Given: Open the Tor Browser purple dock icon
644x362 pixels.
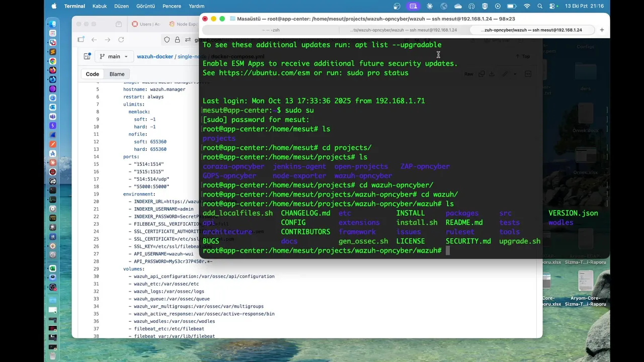Looking at the screenshot, I should 52,89.
